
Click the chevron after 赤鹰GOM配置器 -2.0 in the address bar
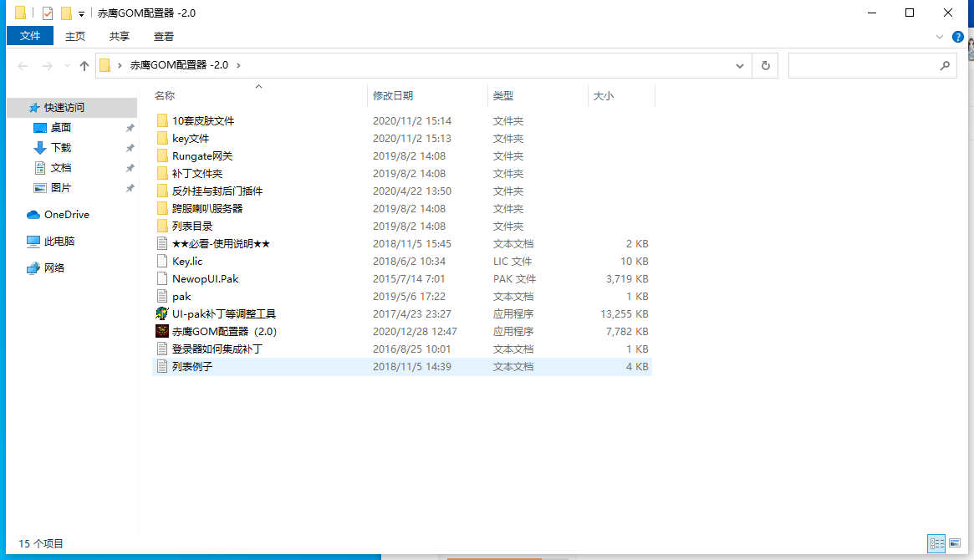pos(238,65)
